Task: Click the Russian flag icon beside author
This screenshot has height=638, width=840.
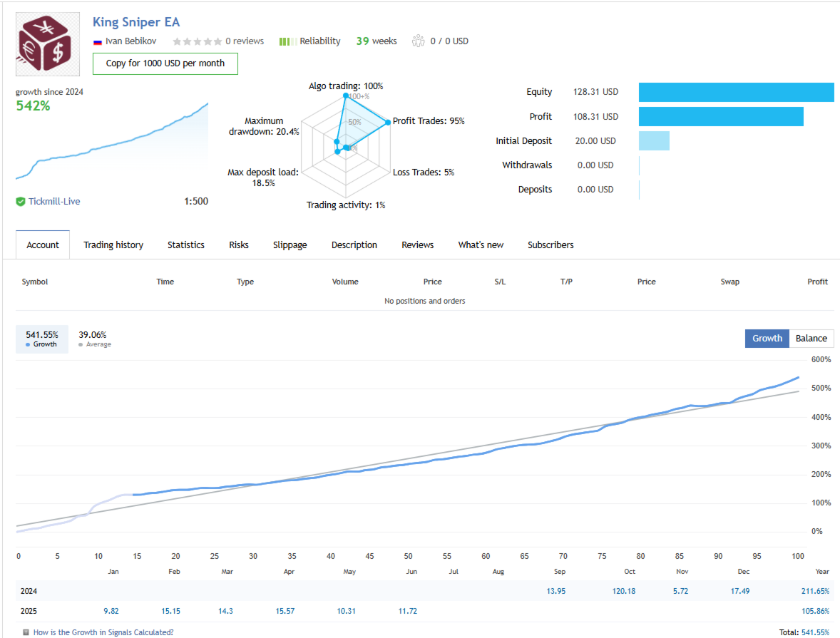Action: point(98,41)
